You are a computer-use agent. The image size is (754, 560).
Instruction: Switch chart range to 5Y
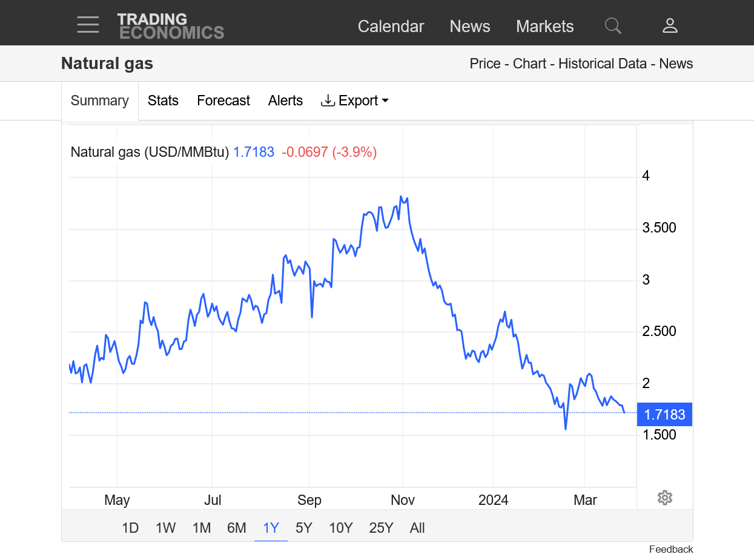point(304,528)
